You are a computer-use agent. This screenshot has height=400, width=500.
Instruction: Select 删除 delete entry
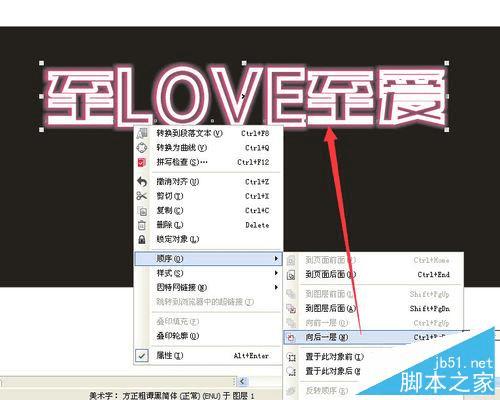click(209, 225)
